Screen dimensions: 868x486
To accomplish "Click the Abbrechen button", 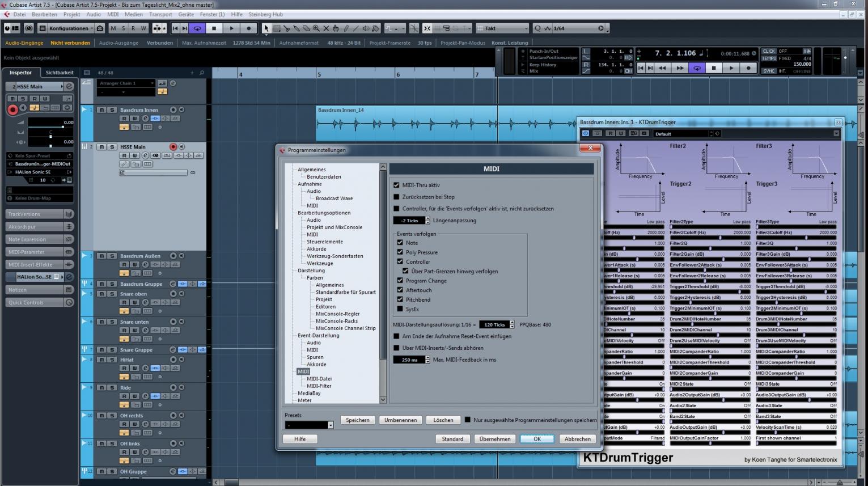I will [x=578, y=439].
